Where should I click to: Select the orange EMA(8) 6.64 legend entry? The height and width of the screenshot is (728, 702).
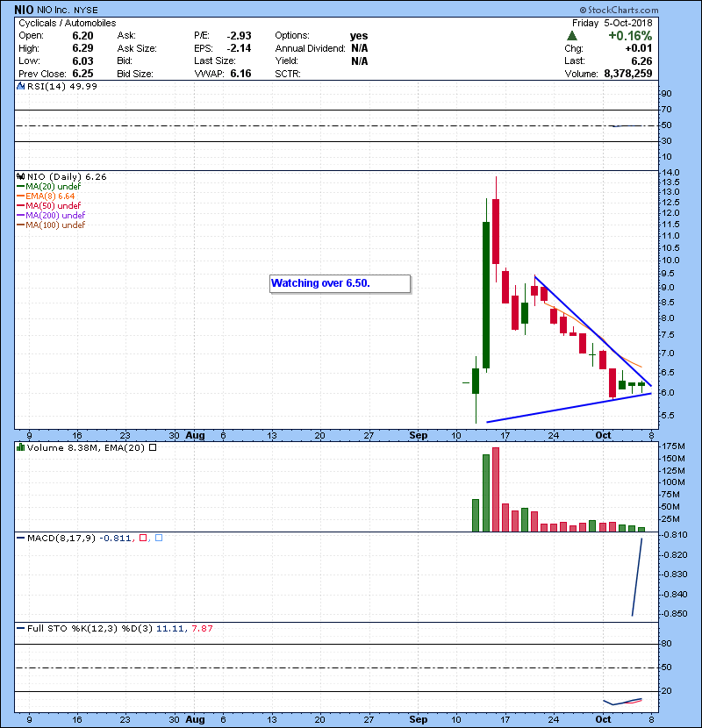(x=46, y=196)
